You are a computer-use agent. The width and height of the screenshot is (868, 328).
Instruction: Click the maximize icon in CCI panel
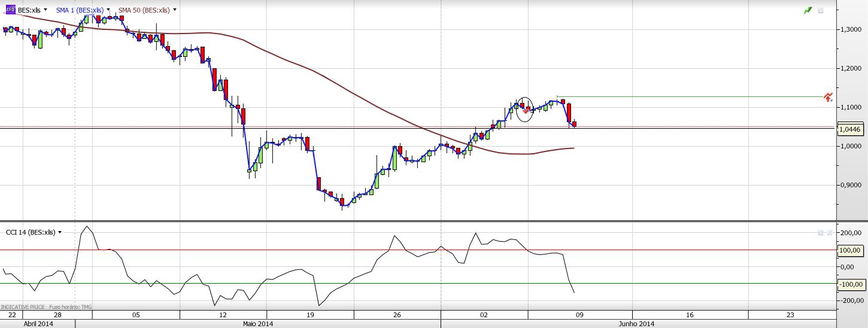pos(821,232)
